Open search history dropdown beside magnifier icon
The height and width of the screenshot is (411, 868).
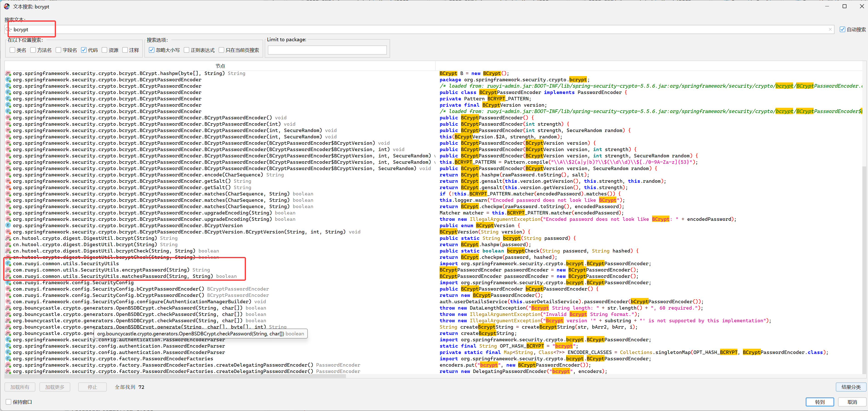coord(9,30)
